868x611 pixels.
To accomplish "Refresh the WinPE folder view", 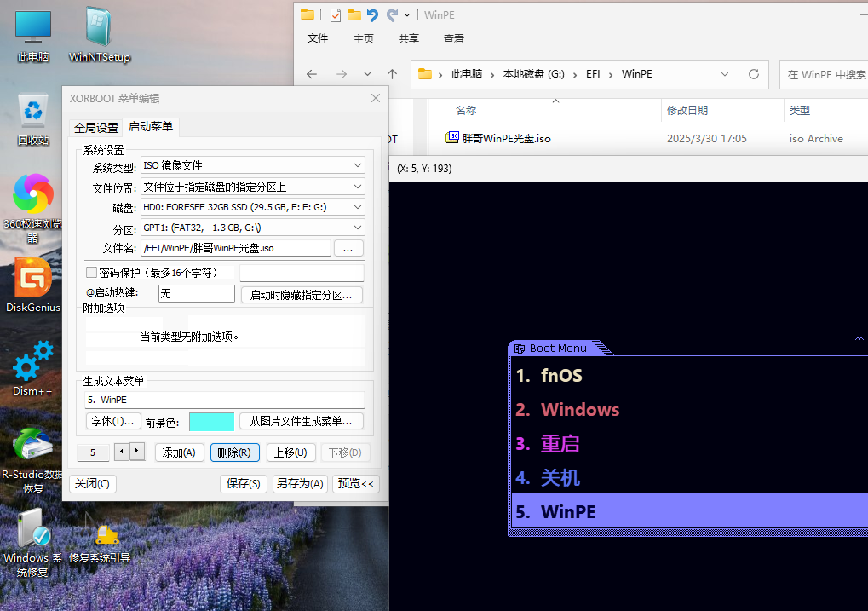I will (753, 74).
